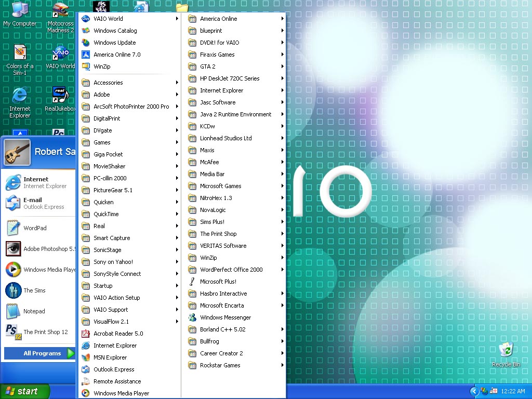The height and width of the screenshot is (399, 532).
Task: Select Lionhead Studios Ltd entry
Action: (235, 138)
